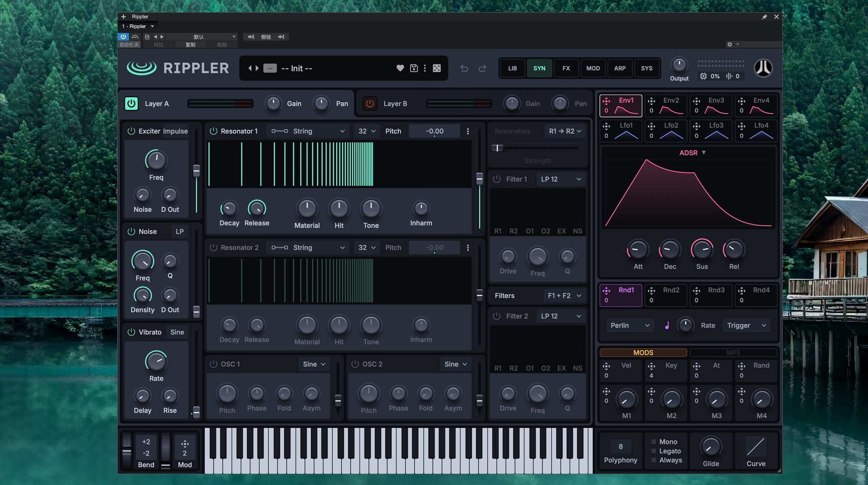The height and width of the screenshot is (485, 868).
Task: Open the host toolbar gear settings
Action: pos(729,44)
